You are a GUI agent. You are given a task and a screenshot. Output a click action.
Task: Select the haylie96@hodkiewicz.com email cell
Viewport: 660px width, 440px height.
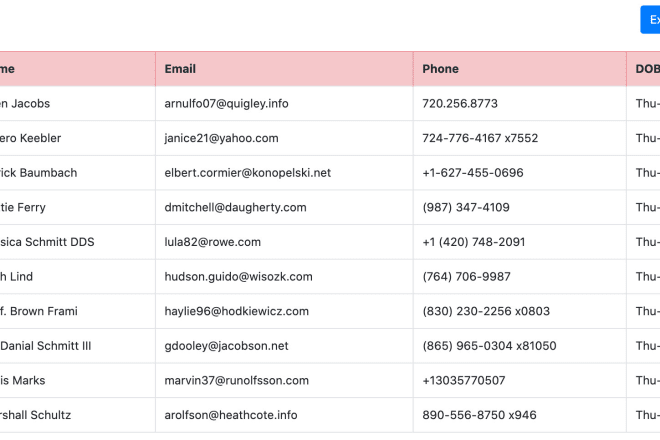[x=236, y=311]
